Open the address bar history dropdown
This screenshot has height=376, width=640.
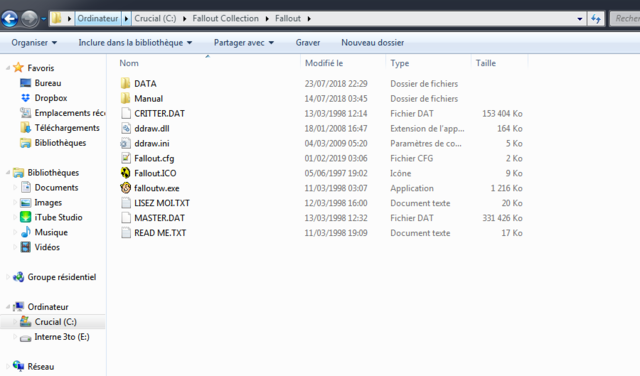coord(580,19)
